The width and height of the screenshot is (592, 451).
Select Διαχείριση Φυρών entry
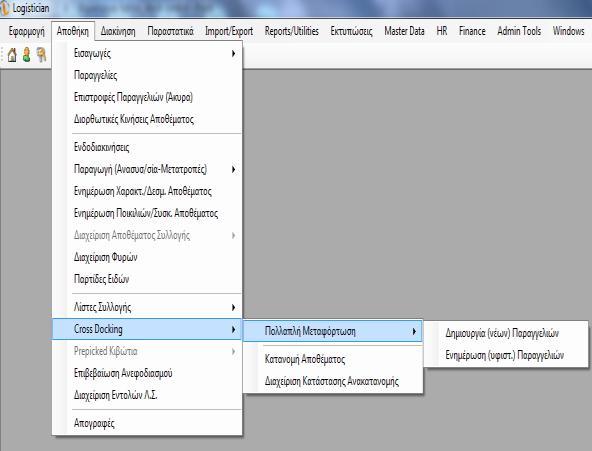tap(147, 257)
